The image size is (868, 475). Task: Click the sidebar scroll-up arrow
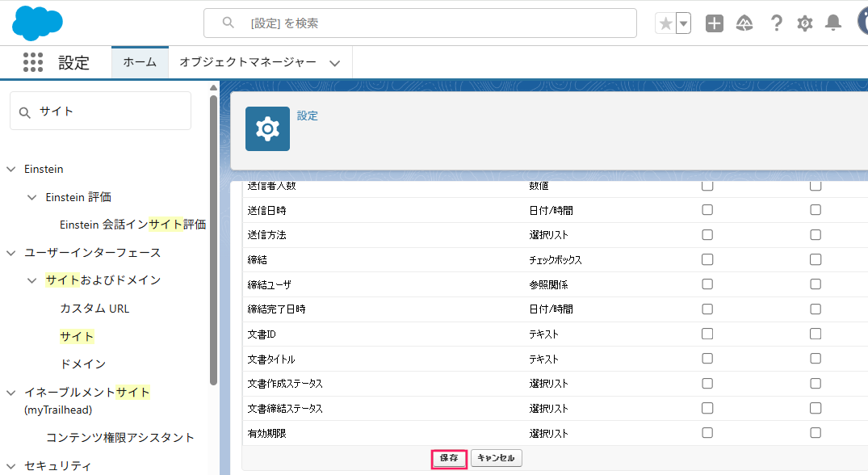214,87
